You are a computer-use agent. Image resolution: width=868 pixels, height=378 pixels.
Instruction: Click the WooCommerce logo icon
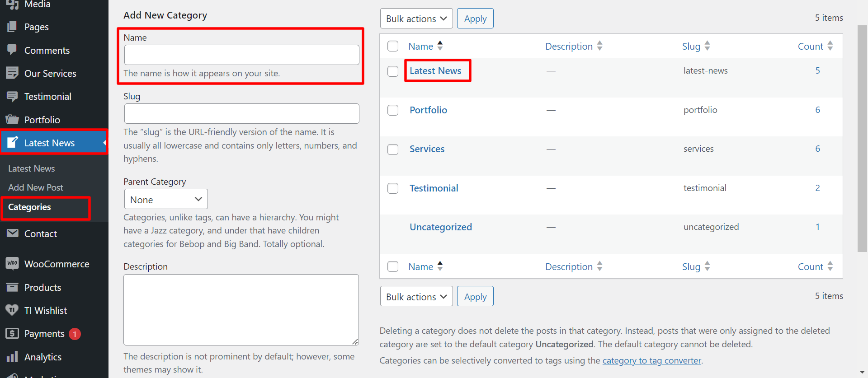point(12,264)
